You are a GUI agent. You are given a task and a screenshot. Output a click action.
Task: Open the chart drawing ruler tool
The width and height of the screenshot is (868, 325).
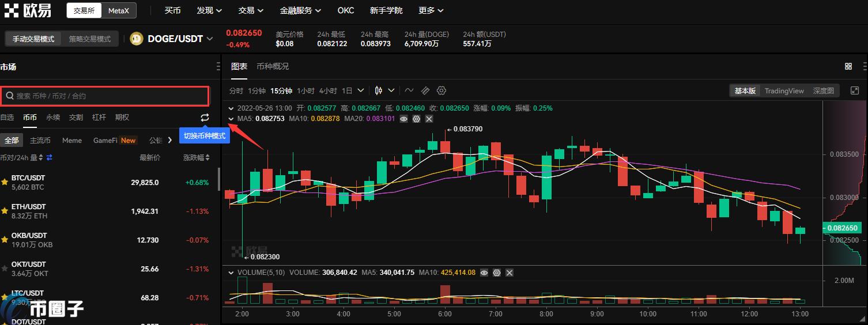click(x=425, y=90)
